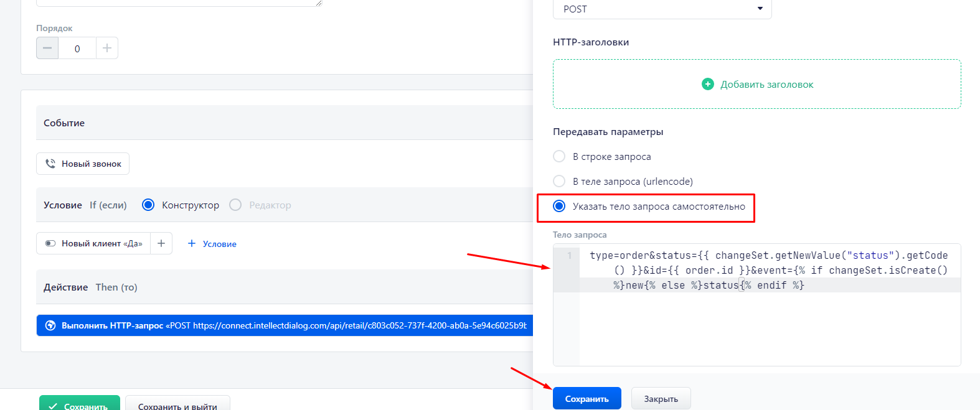The image size is (980, 410).
Task: Click the order number input field
Action: click(77, 48)
